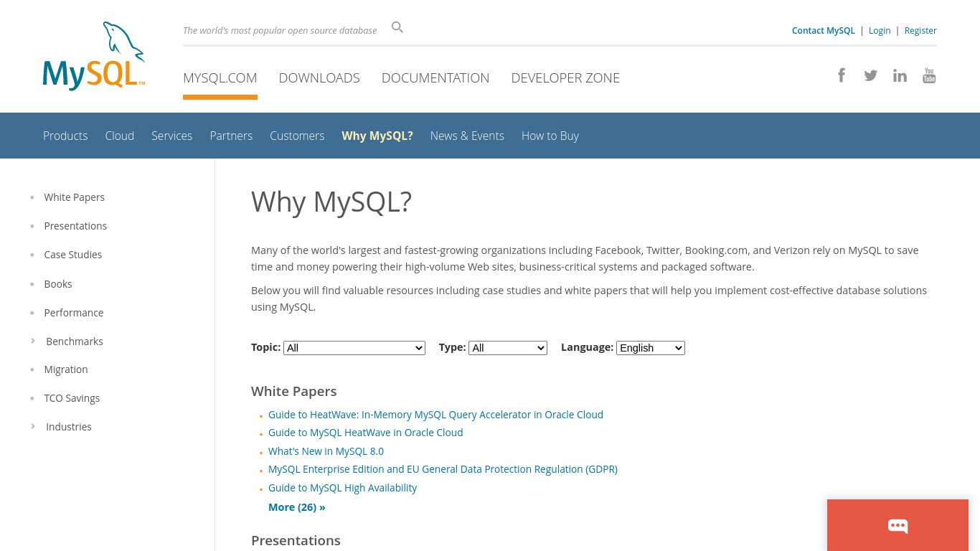This screenshot has height=551, width=980.
Task: Open Partners menu item
Action: click(x=231, y=136)
